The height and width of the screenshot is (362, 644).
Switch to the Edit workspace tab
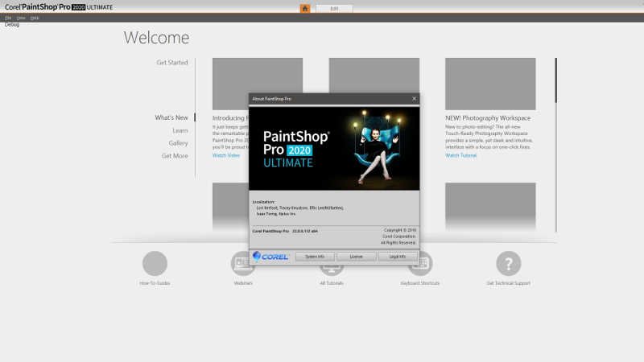[x=334, y=9]
